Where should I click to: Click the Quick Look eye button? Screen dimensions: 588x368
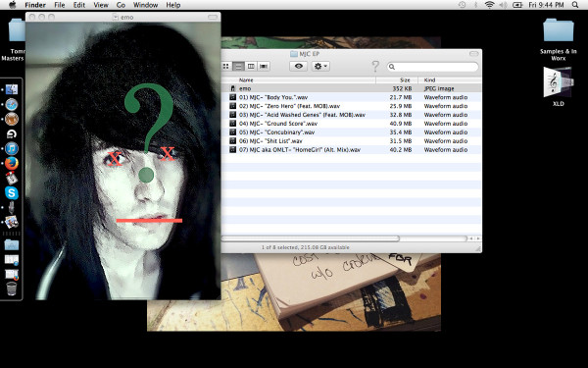[299, 67]
